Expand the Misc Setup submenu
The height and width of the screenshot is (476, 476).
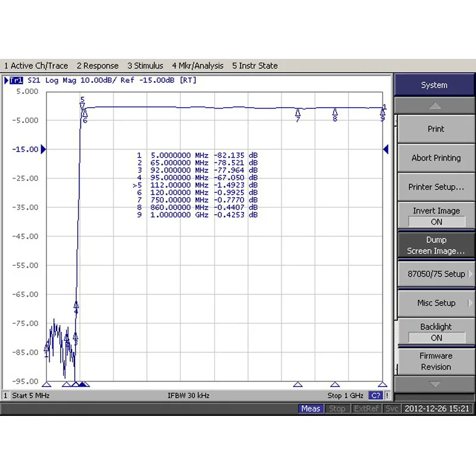click(436, 303)
